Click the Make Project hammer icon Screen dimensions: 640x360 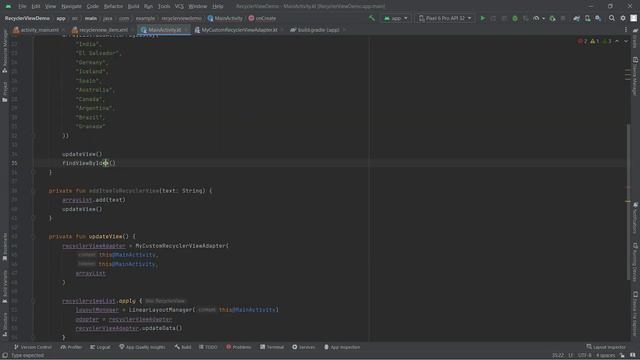coord(371,18)
